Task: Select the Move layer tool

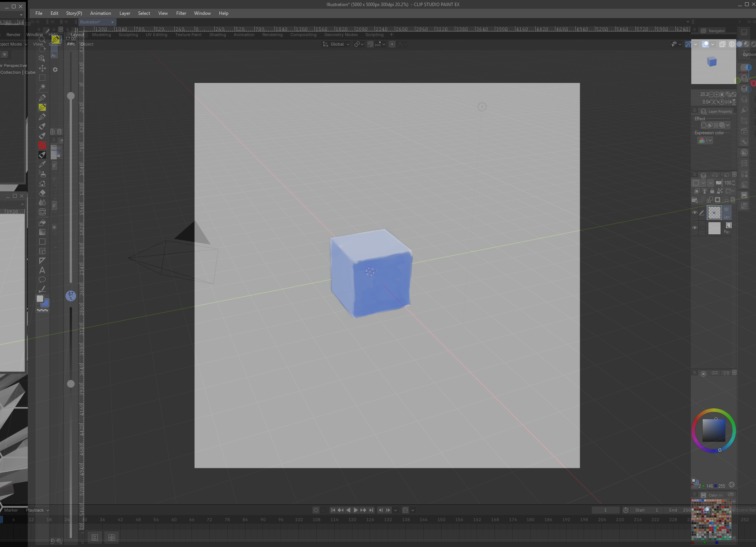Action: 42,68
